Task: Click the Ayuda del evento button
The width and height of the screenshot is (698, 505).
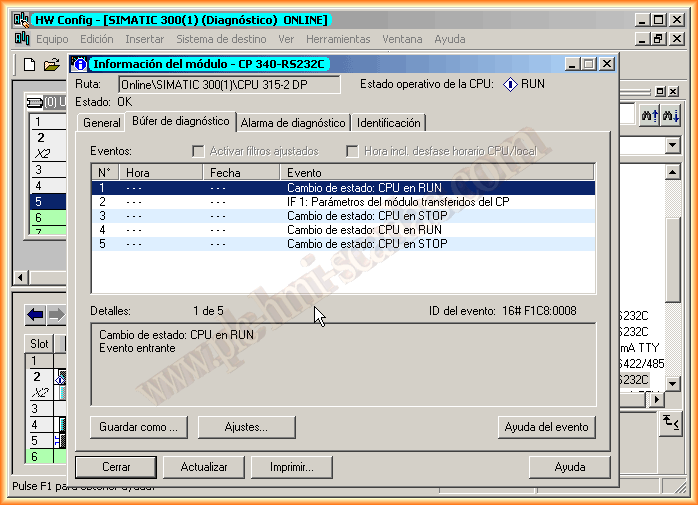Action: click(x=546, y=427)
